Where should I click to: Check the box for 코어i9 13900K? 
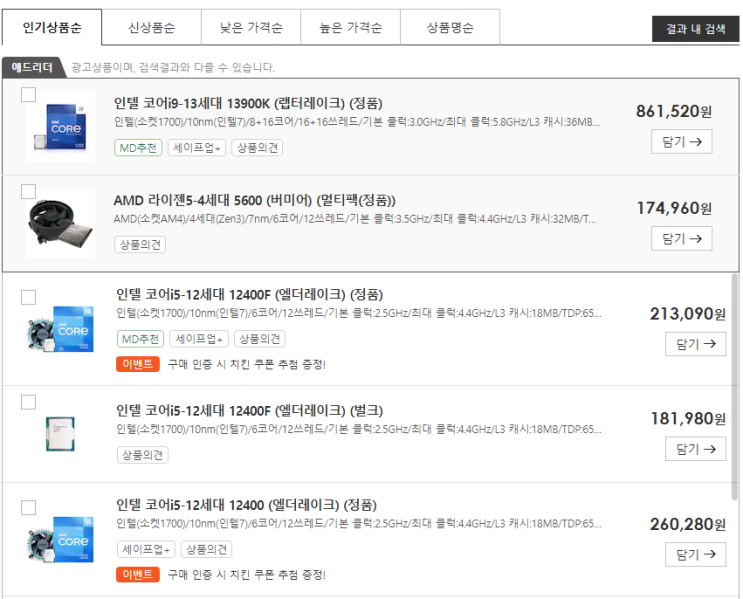tap(28, 94)
